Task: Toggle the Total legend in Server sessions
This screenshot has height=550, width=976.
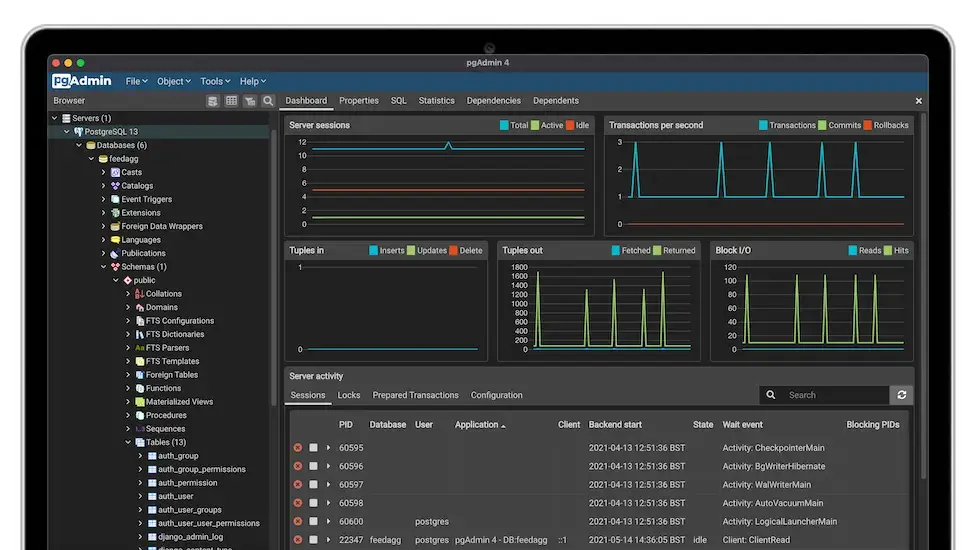Action: coord(513,126)
